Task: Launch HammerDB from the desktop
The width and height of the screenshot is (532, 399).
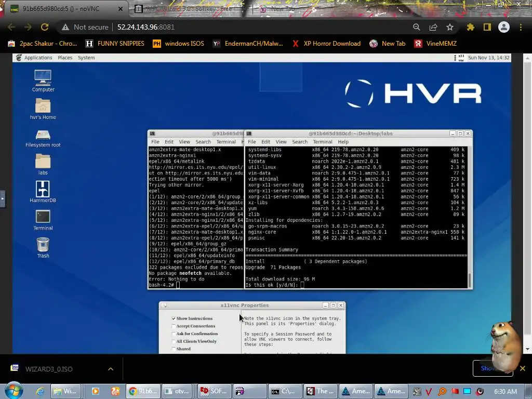Action: pos(43,192)
